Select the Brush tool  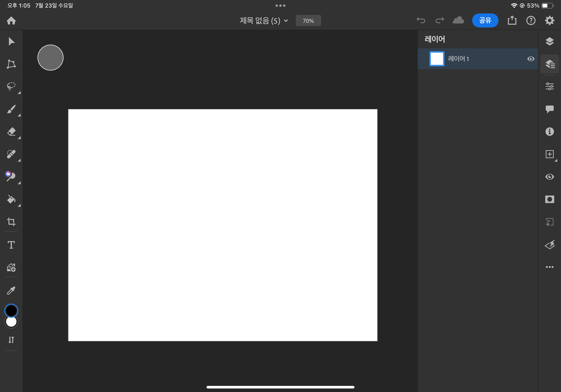[11, 109]
